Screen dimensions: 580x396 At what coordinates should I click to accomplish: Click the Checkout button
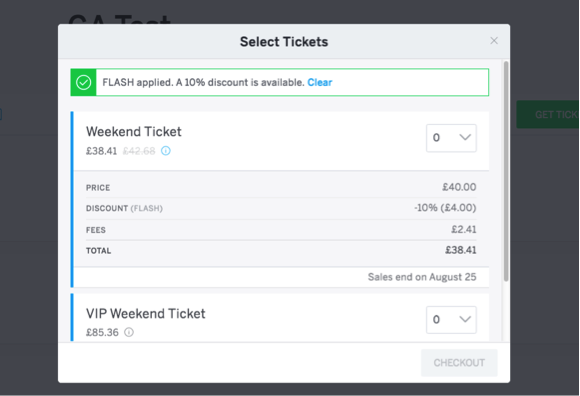click(x=459, y=363)
